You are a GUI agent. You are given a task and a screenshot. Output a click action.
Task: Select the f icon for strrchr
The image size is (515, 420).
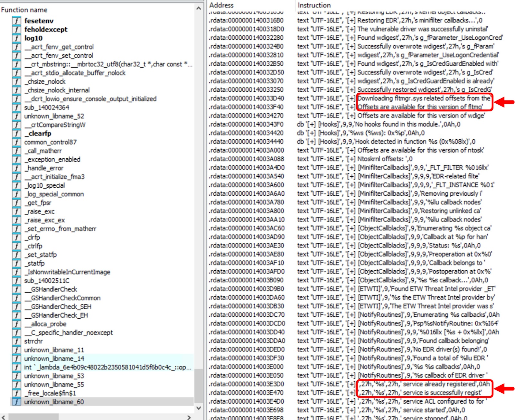[16, 341]
